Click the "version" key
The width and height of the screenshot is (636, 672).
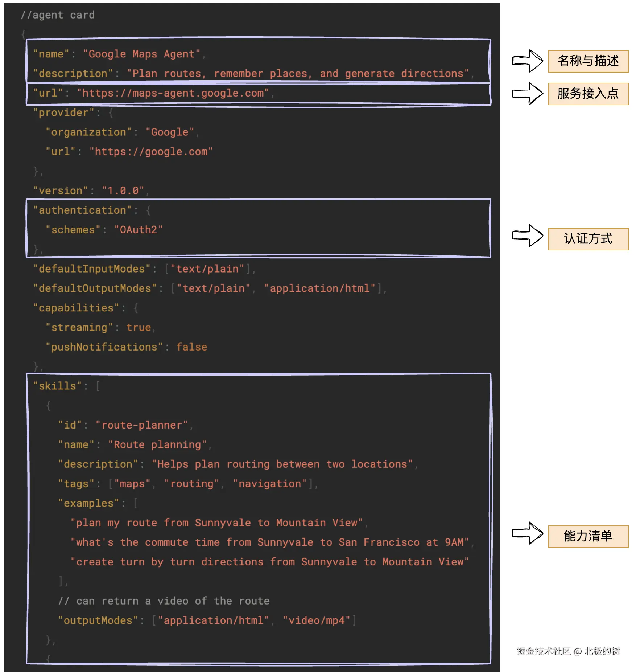pos(61,191)
